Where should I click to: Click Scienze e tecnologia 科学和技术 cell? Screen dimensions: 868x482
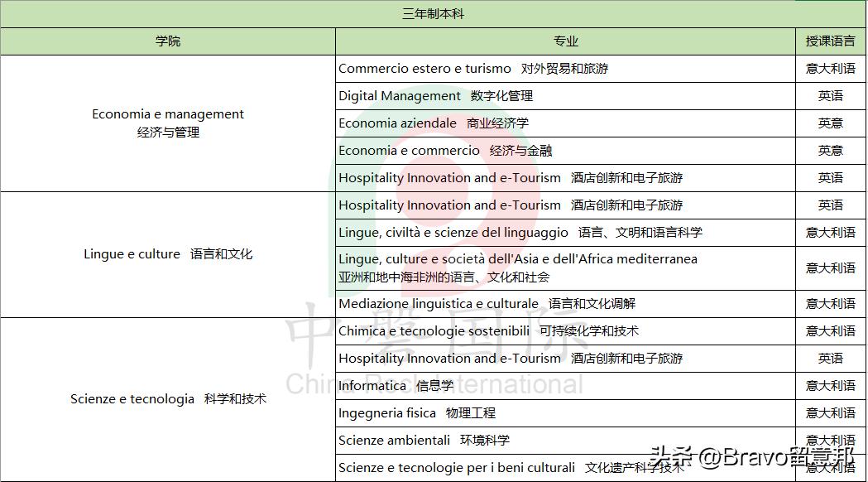point(167,398)
